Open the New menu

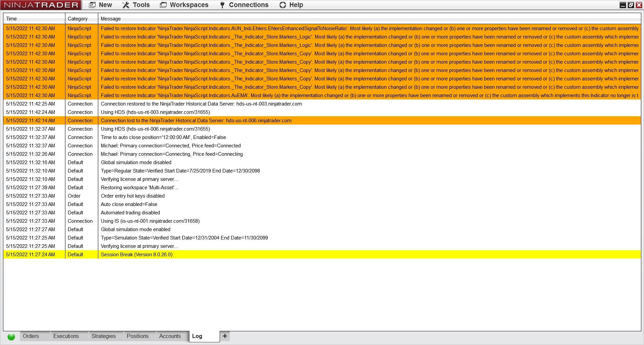pos(100,5)
